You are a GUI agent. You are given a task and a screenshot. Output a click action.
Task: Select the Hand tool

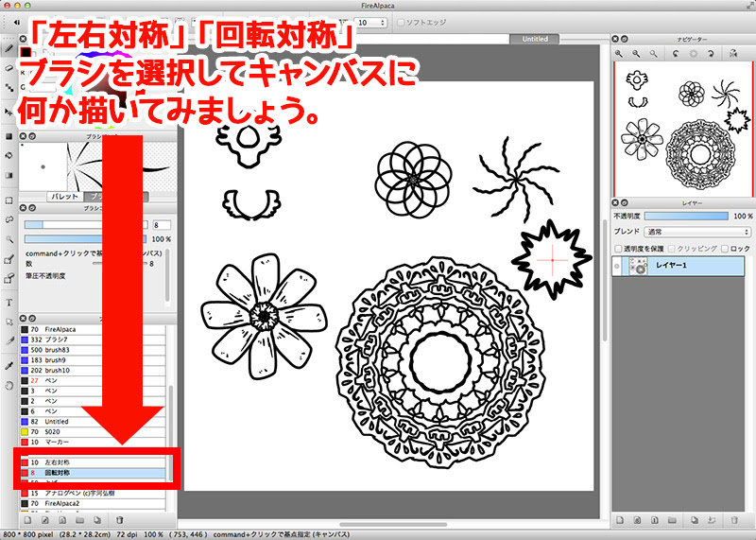(x=9, y=386)
